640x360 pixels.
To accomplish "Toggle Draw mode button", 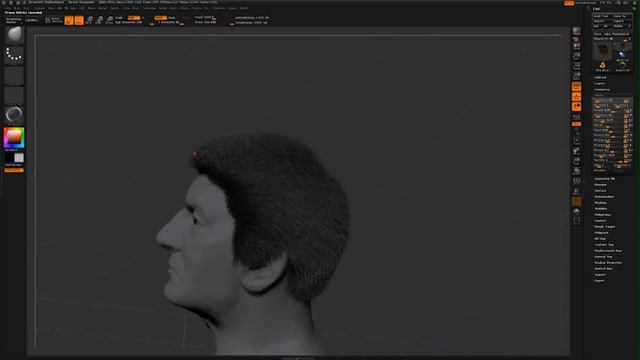I will tap(79, 20).
